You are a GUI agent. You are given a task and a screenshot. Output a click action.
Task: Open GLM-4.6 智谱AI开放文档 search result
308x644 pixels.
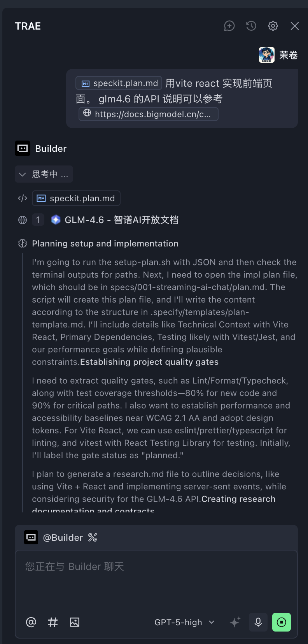(121, 220)
